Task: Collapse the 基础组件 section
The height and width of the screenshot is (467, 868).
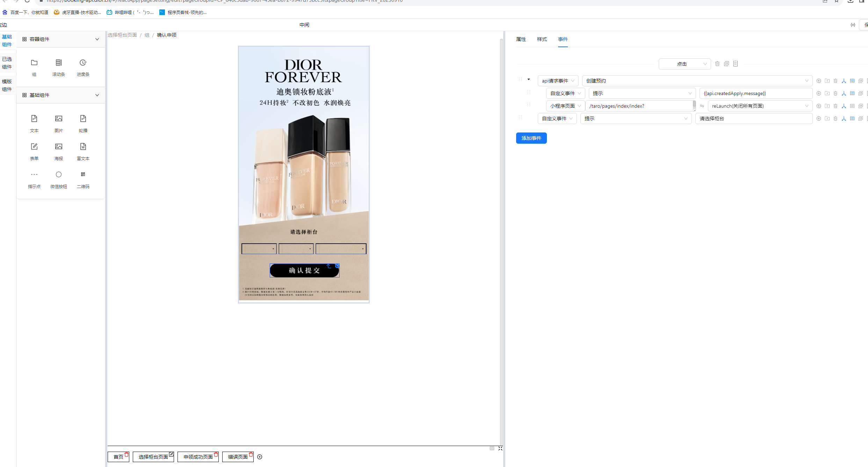Action: (x=97, y=95)
